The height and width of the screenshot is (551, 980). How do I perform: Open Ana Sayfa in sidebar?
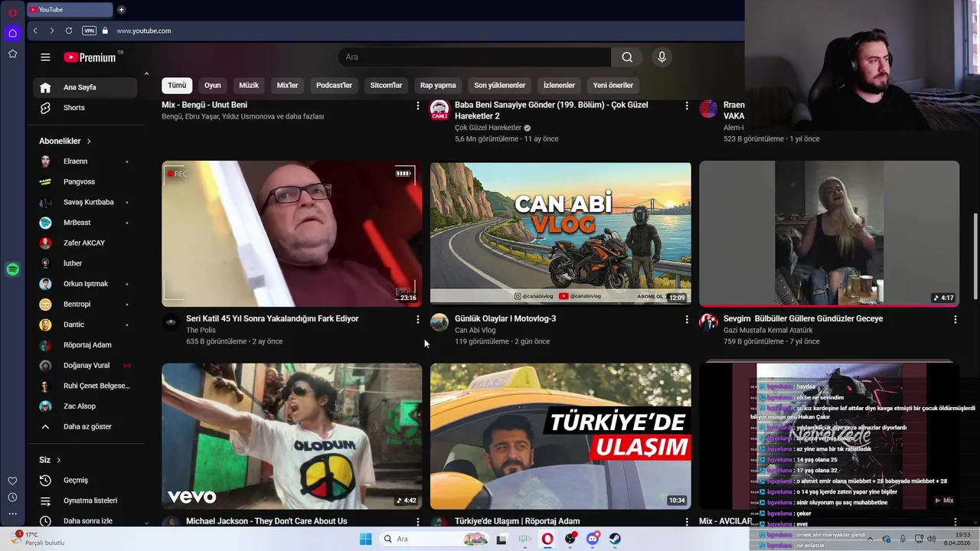(85, 87)
